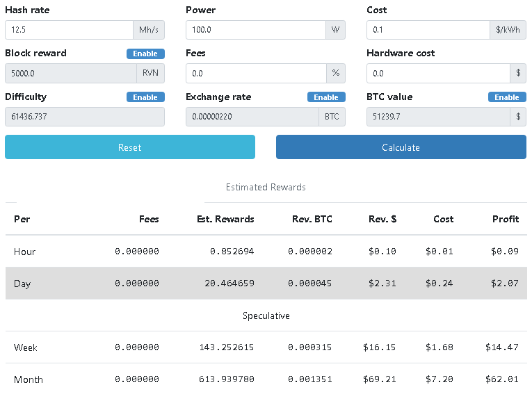The height and width of the screenshot is (403, 532).
Task: Click the Mh/s unit label
Action: pos(149,30)
